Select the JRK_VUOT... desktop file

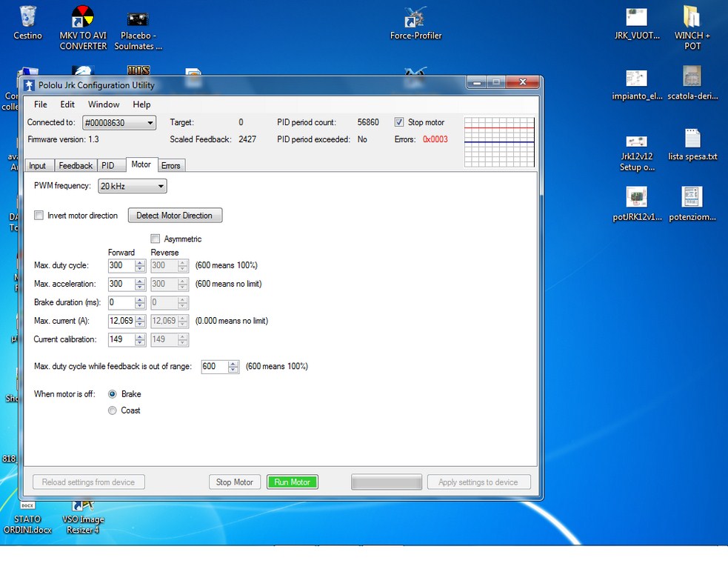tap(636, 23)
